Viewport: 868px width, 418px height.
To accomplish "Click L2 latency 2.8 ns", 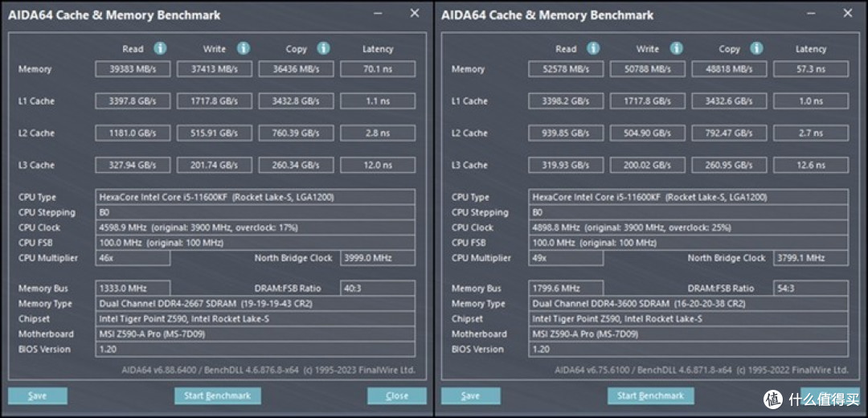I will pos(378,133).
